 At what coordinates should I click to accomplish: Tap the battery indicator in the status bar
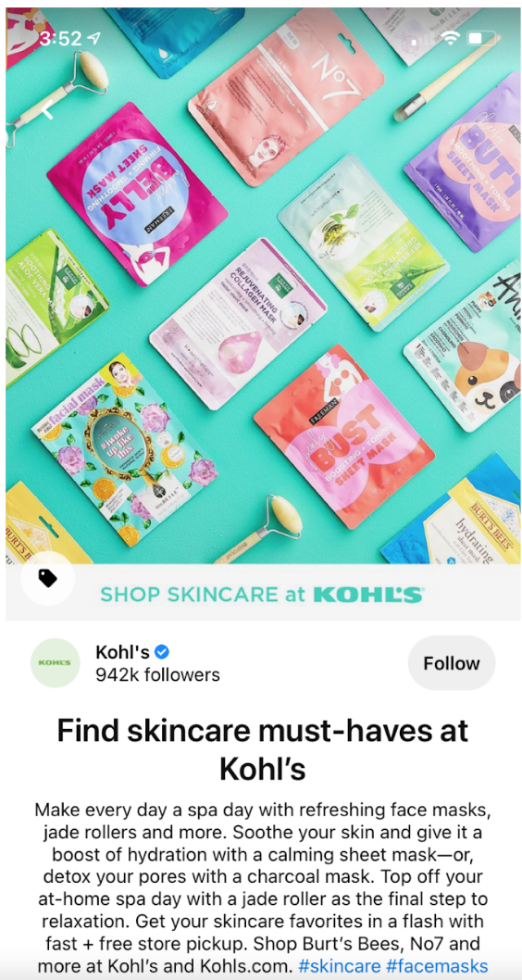click(480, 37)
